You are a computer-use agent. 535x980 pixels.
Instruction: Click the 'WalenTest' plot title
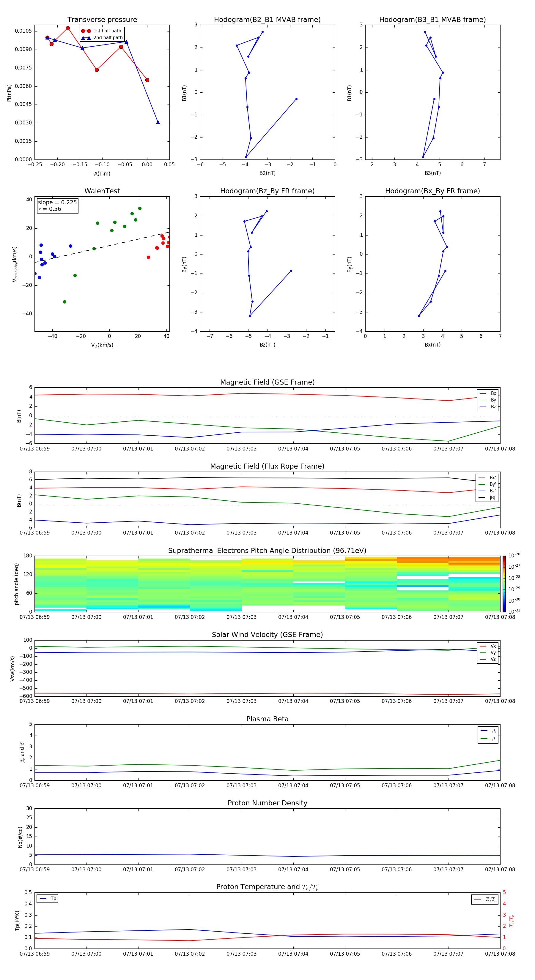coord(102,191)
